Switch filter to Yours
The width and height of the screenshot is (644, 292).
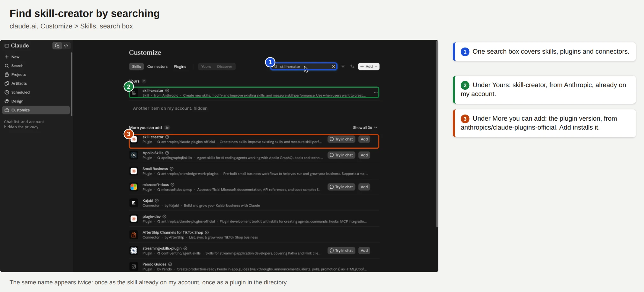coord(206,66)
